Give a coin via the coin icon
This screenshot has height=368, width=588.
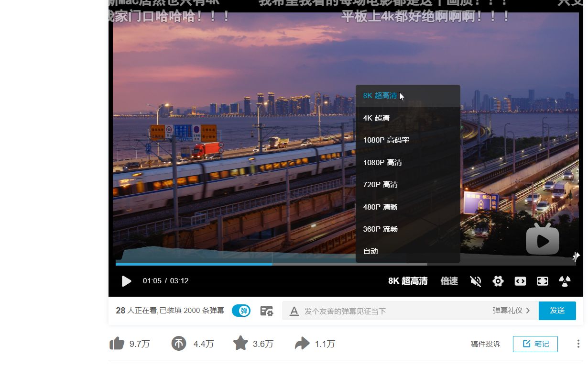tap(179, 344)
